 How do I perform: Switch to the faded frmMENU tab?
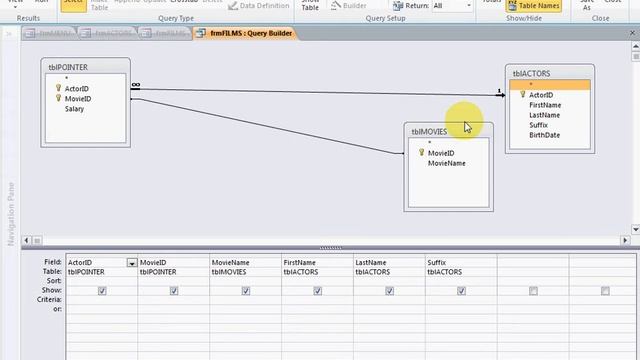point(50,33)
